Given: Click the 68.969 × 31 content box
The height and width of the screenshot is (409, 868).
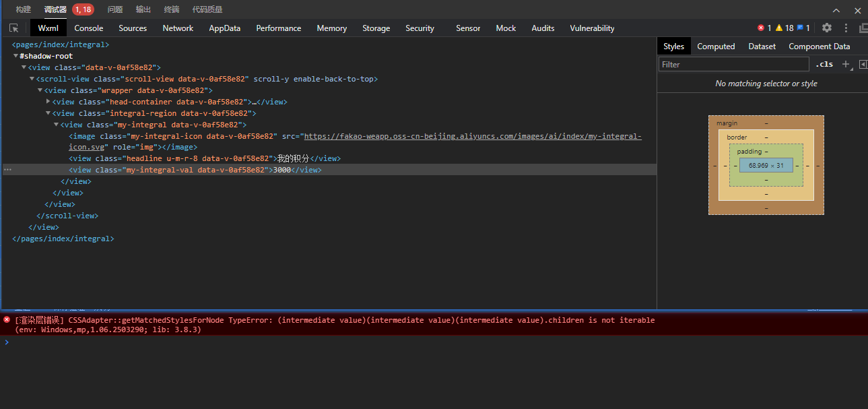Looking at the screenshot, I should pos(766,165).
